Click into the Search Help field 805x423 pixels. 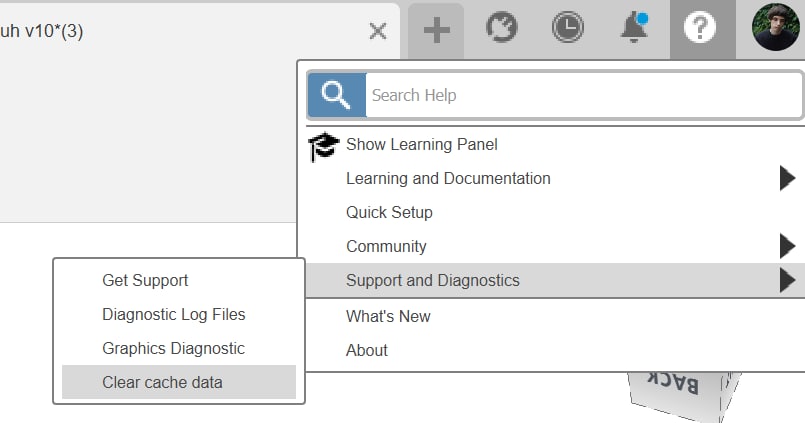point(584,95)
